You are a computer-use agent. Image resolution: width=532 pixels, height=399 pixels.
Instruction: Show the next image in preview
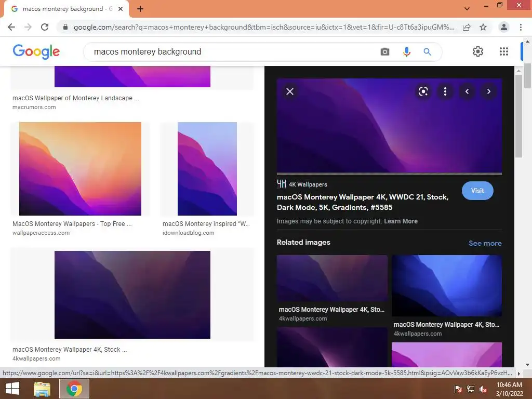point(488,91)
